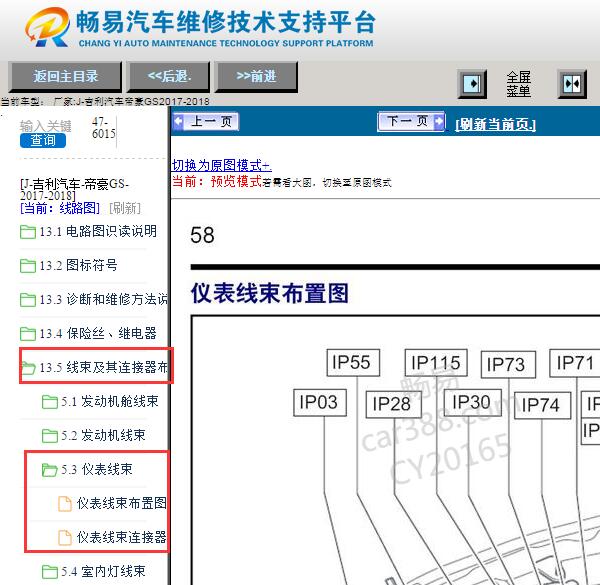Screen dimensions: 600x585
Task: Click connector label IP73 in diagram
Action: tap(508, 364)
